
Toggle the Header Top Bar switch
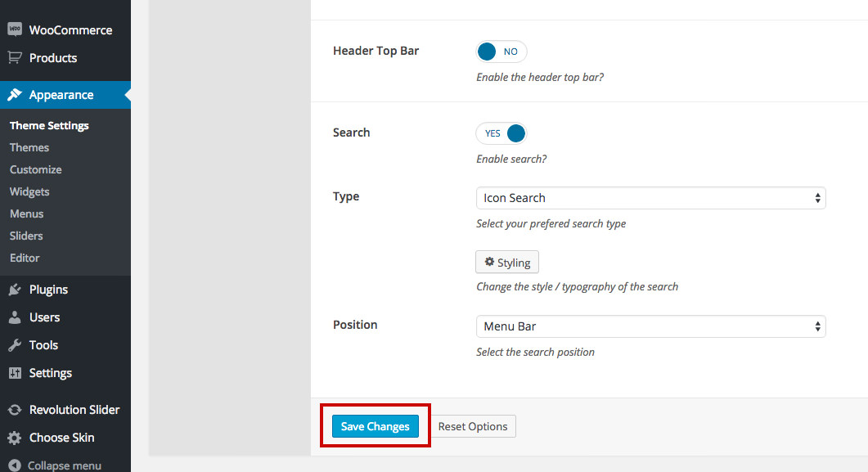(501, 52)
